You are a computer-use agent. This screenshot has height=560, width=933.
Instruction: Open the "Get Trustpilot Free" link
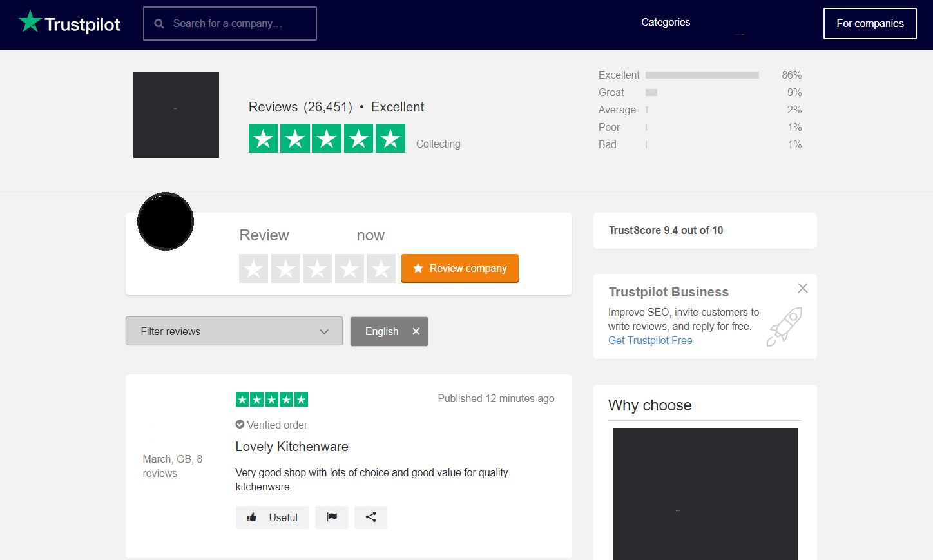point(650,341)
